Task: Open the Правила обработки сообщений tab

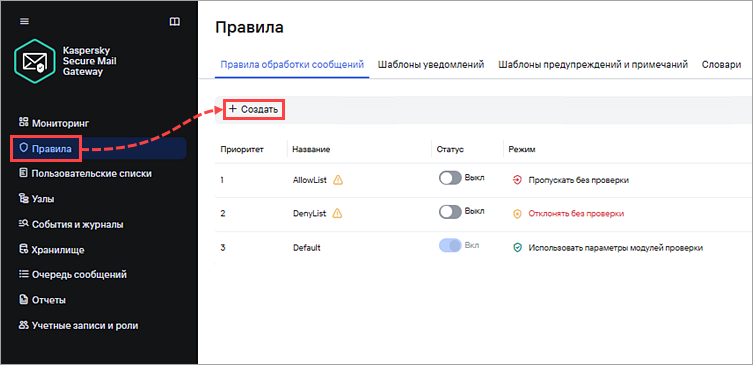Action: [x=292, y=64]
